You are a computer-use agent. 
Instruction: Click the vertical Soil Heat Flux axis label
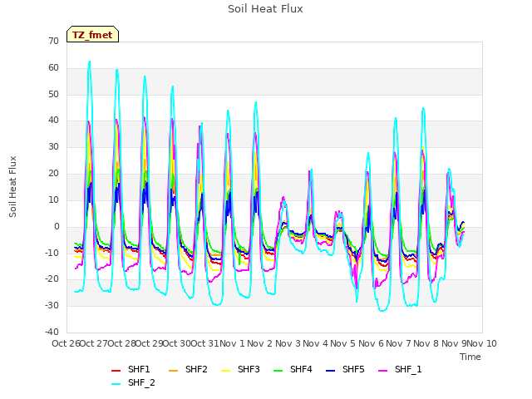(x=12, y=187)
